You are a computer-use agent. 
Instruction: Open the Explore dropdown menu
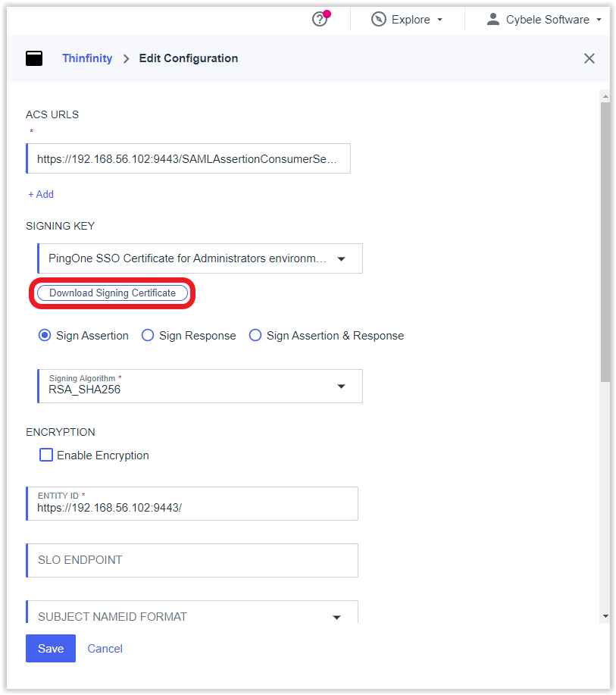coord(407,20)
